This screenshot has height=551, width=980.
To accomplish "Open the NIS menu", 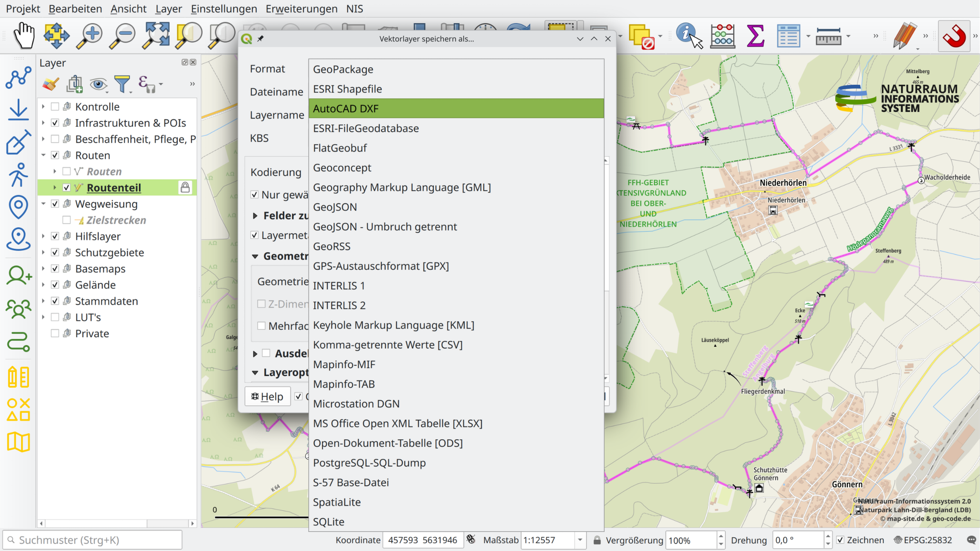I will pos(355,9).
